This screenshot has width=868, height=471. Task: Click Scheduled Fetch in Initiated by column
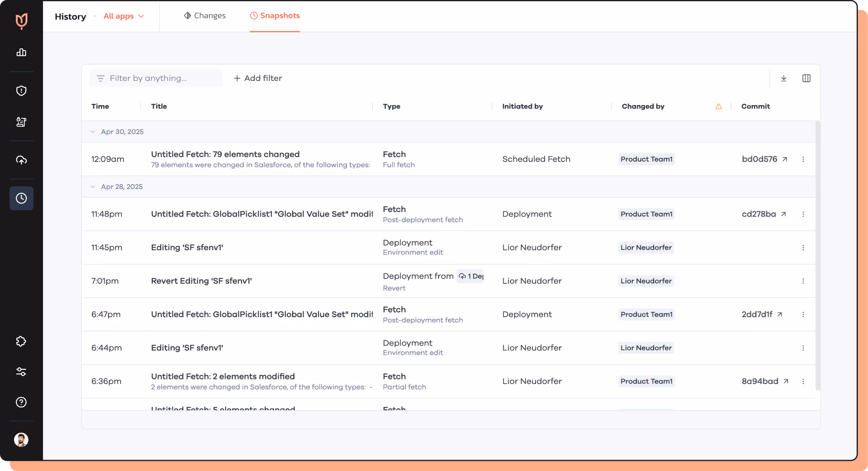pos(536,159)
